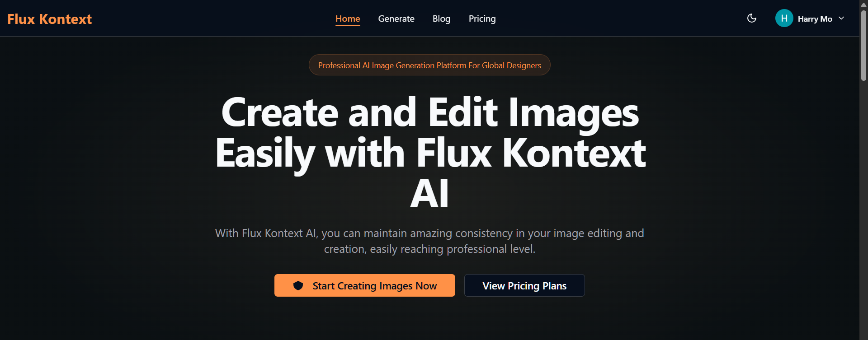Click the shield icon in the orange button
The height and width of the screenshot is (340, 868).
pyautogui.click(x=298, y=285)
